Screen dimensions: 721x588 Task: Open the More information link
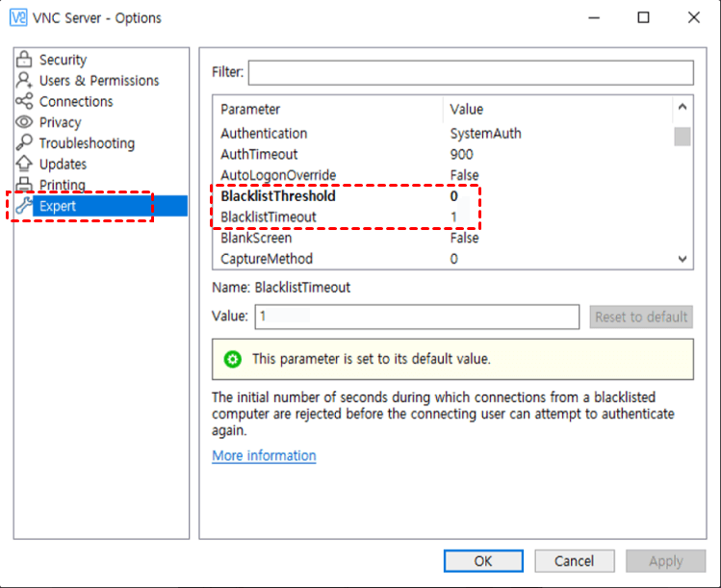click(x=264, y=455)
